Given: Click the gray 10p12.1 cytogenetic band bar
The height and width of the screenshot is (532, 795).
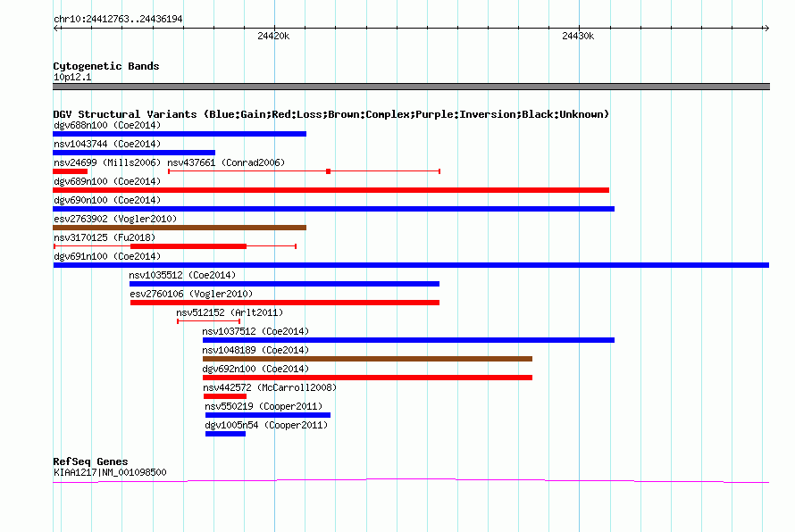Looking at the screenshot, I should 411,87.
